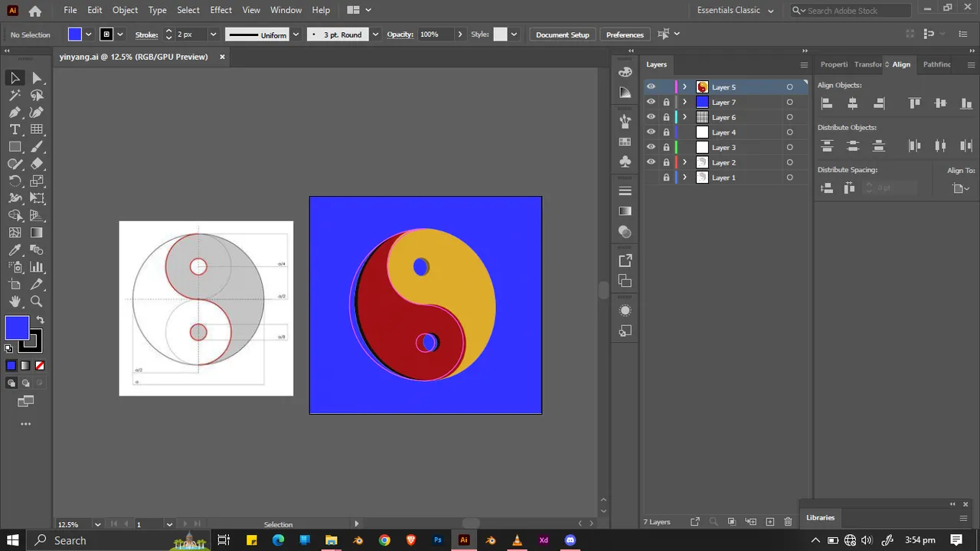Choose the Column Graph tool
The image size is (980, 551).
(37, 267)
